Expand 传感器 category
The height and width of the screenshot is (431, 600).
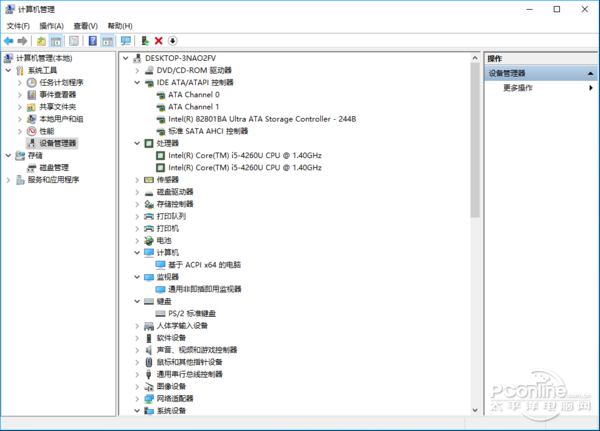tap(137, 180)
